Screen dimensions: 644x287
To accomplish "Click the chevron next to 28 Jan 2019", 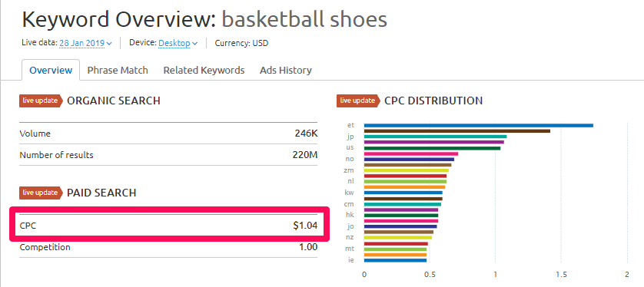I will click(x=109, y=44).
